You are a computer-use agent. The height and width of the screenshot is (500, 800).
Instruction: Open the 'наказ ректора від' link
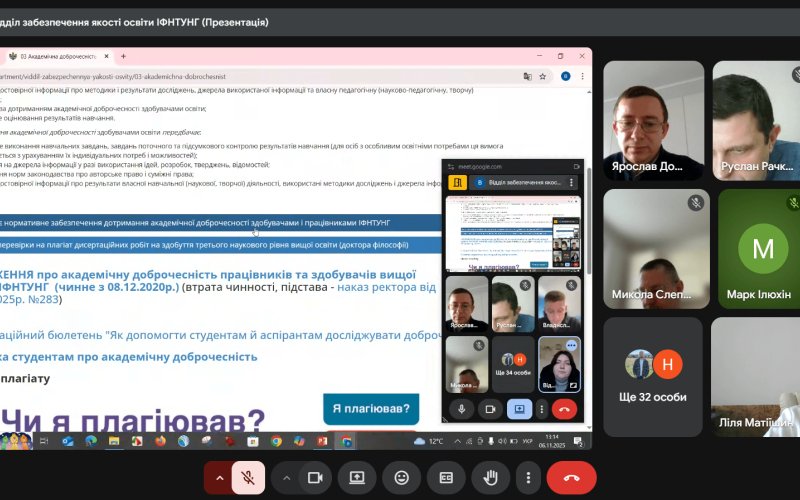(x=386, y=286)
